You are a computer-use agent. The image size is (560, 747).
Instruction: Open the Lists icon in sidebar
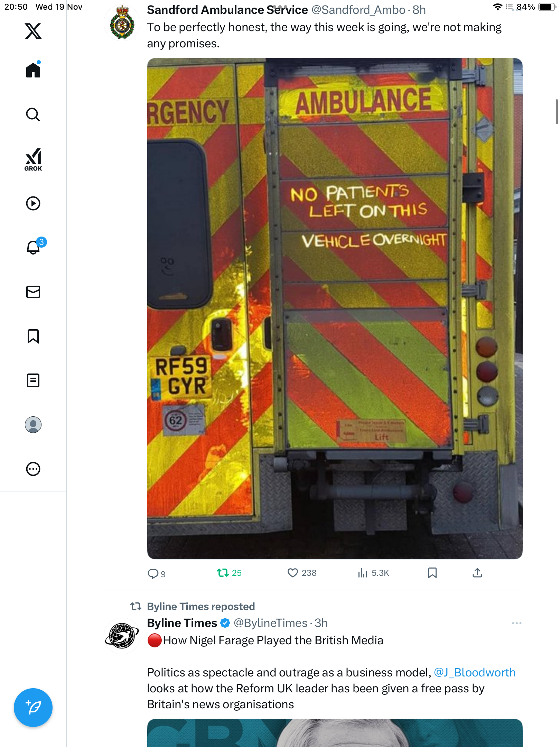coord(33,380)
